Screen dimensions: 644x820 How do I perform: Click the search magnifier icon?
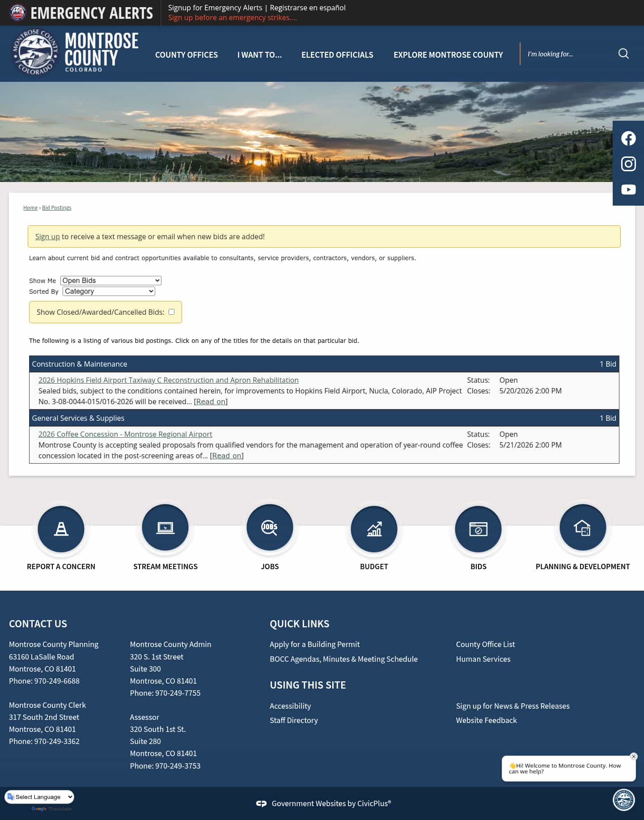(623, 54)
